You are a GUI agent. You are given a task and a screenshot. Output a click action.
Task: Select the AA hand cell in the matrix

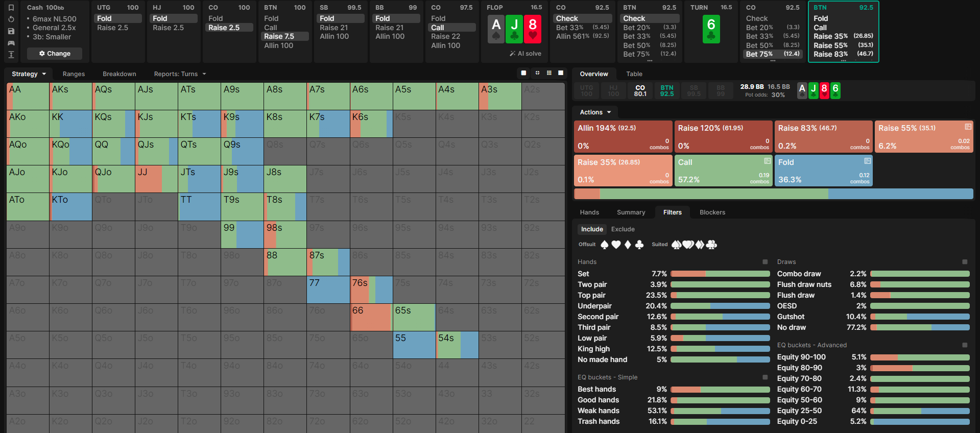pos(28,96)
